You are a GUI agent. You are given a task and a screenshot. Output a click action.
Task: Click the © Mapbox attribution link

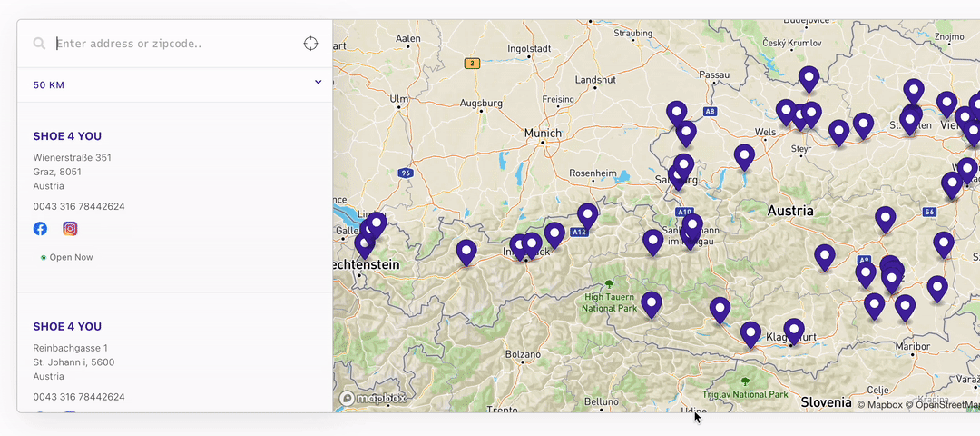tap(879, 405)
